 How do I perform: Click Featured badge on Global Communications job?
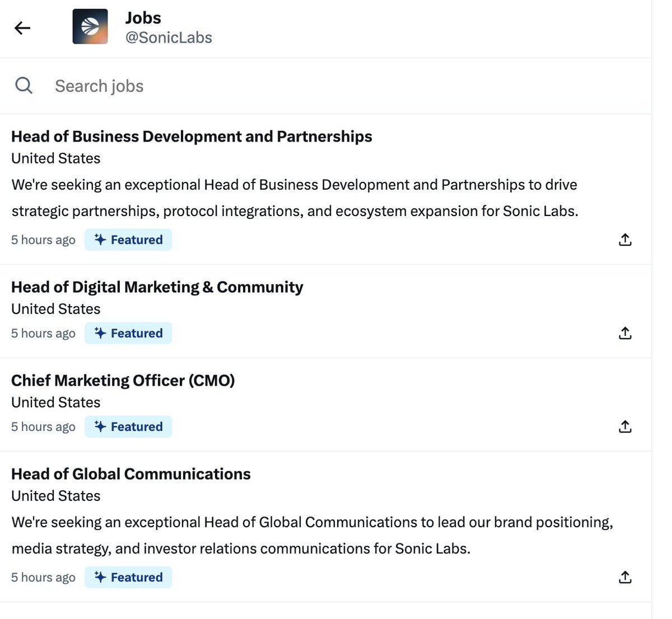128,577
